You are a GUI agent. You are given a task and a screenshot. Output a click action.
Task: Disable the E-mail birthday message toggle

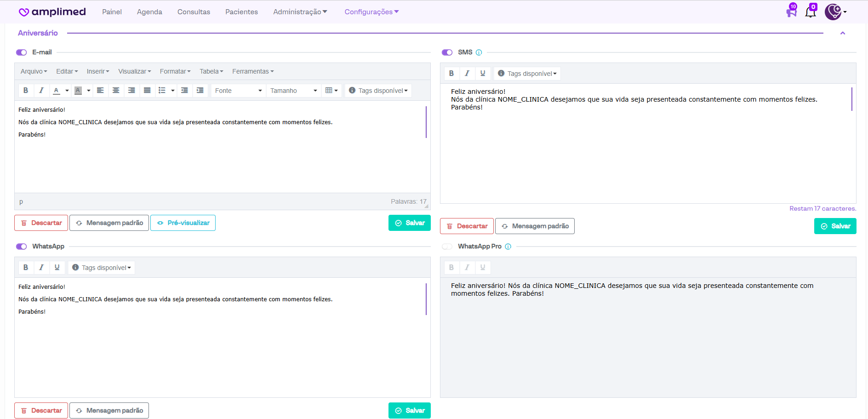pyautogui.click(x=22, y=52)
